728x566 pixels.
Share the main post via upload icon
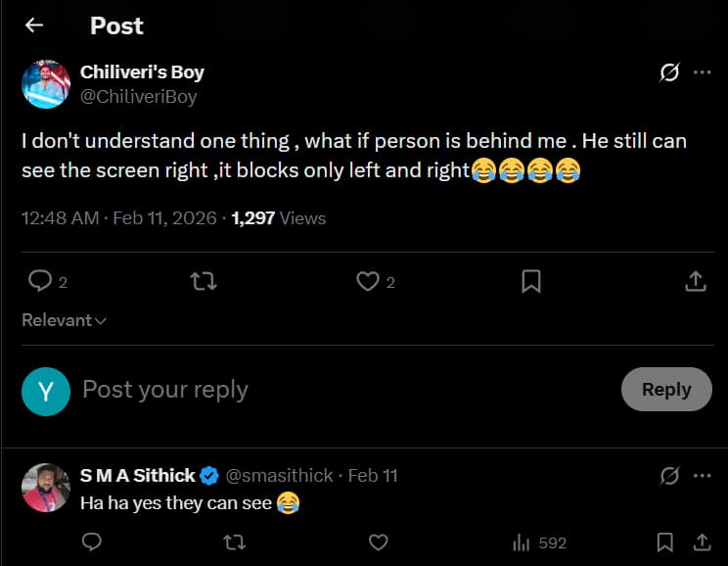pos(695,282)
